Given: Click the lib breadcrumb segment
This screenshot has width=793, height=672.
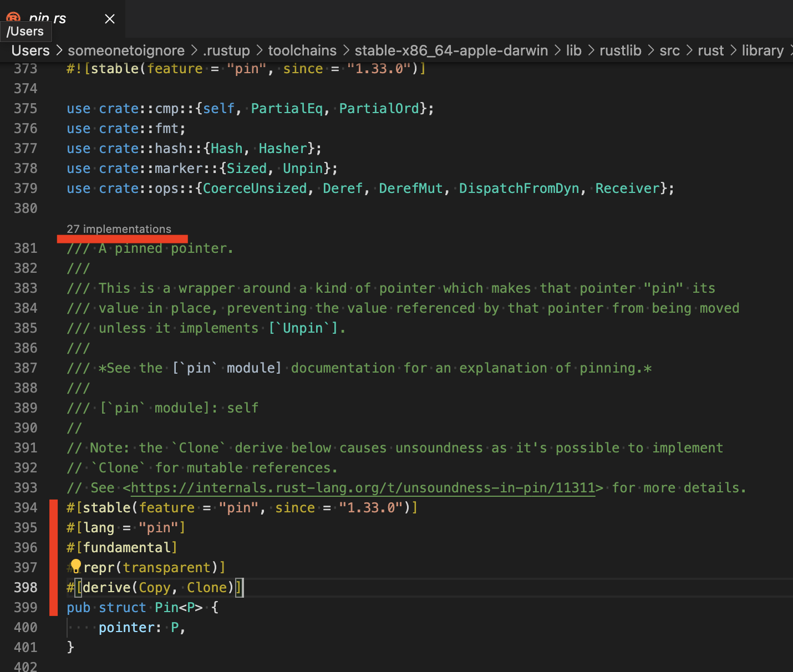Looking at the screenshot, I should coord(573,50).
